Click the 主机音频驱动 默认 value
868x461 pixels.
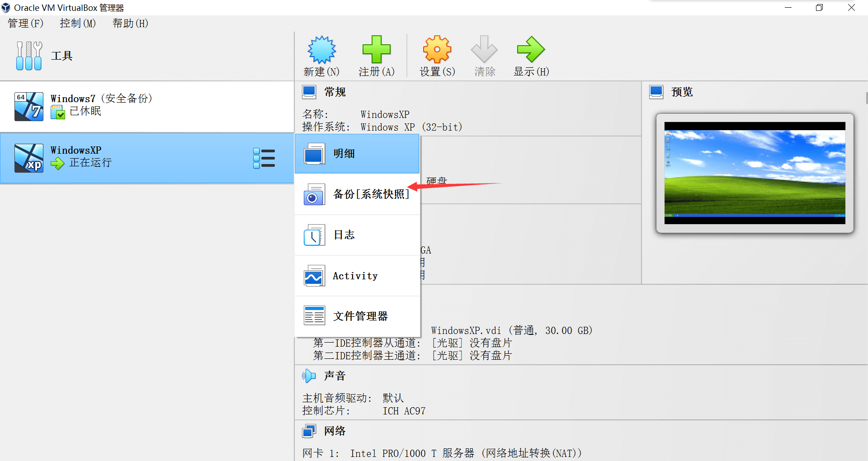(393, 398)
